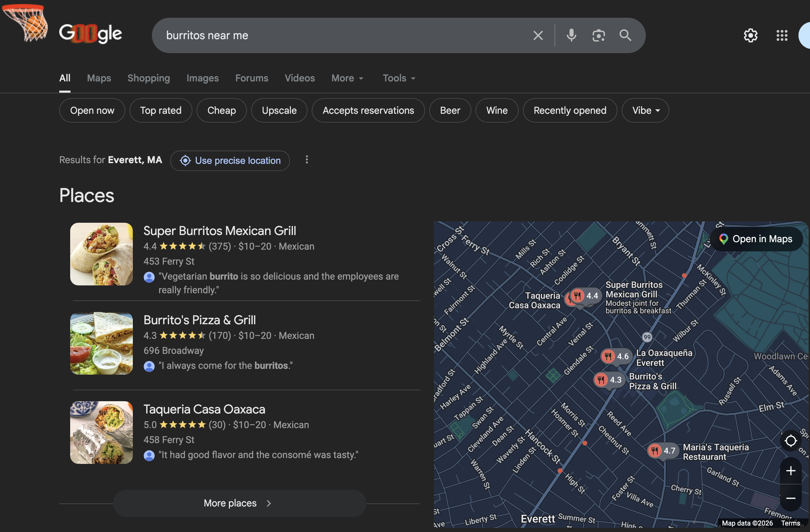Enable the Cheap filter chip
The height and width of the screenshot is (532, 810).
click(221, 110)
